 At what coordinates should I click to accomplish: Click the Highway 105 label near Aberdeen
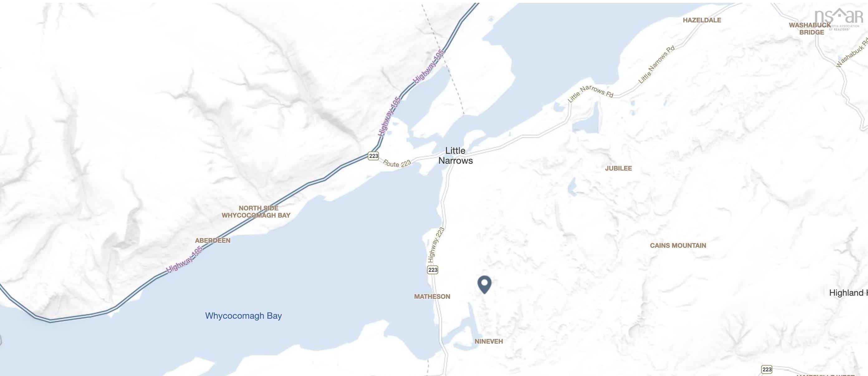(x=184, y=260)
